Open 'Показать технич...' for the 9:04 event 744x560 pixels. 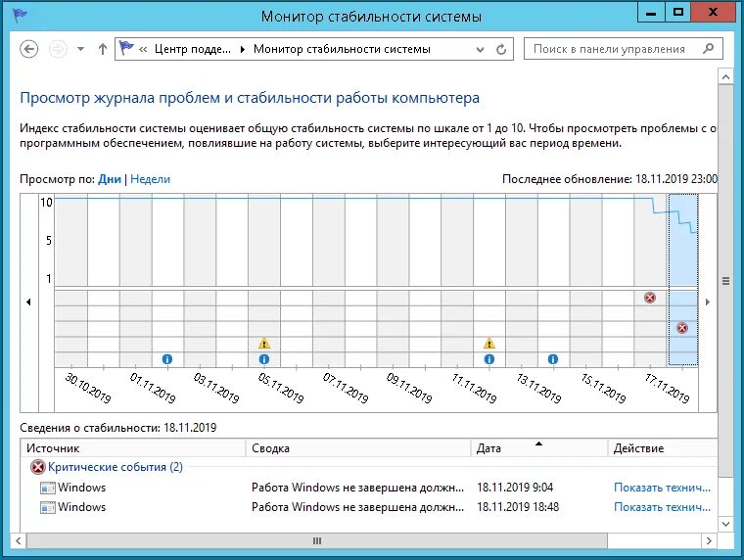[x=663, y=488]
